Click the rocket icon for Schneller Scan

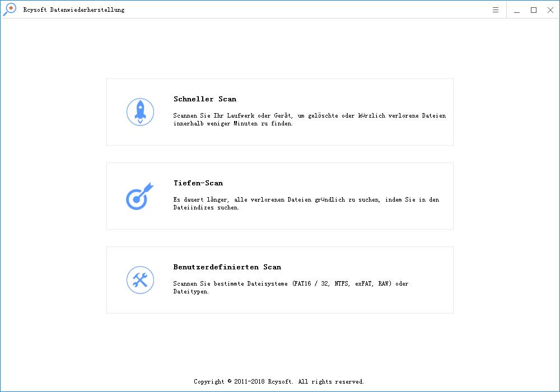click(141, 112)
